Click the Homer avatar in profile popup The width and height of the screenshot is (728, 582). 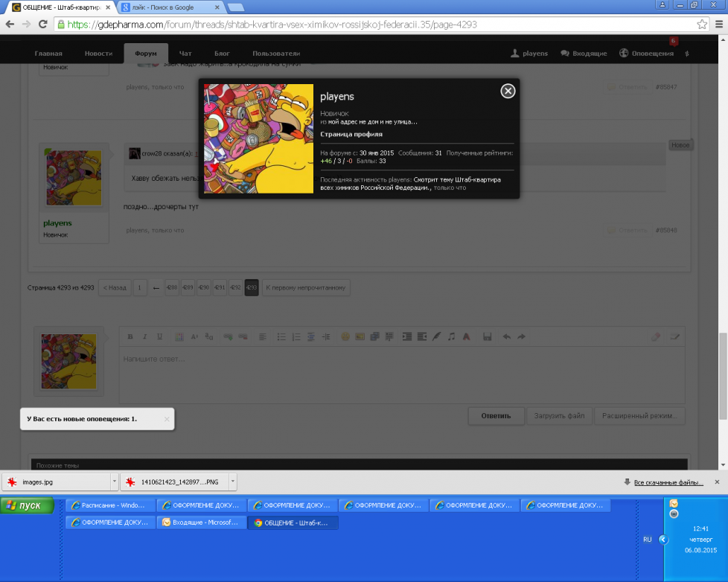(x=258, y=138)
